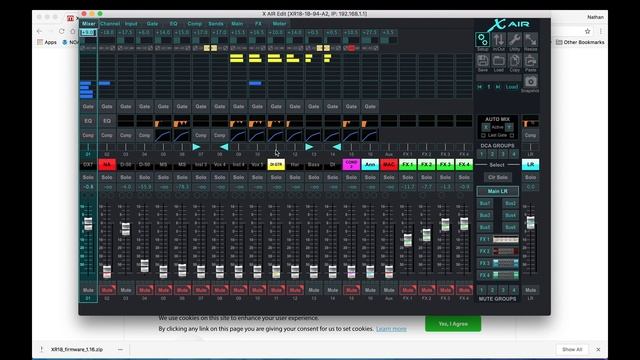Open channel 05 compressor curve thumbnail
Image resolution: width=640 pixels, height=360 pixels.
pyautogui.click(x=163, y=135)
